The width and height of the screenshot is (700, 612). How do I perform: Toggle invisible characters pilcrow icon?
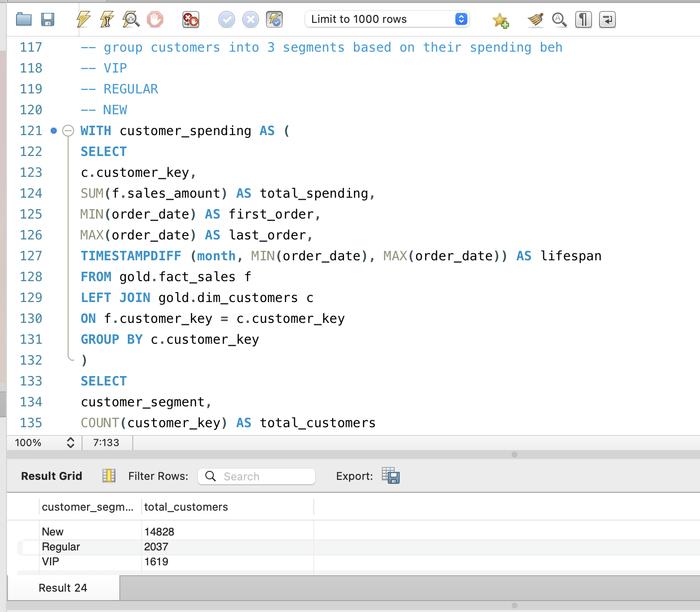583,20
